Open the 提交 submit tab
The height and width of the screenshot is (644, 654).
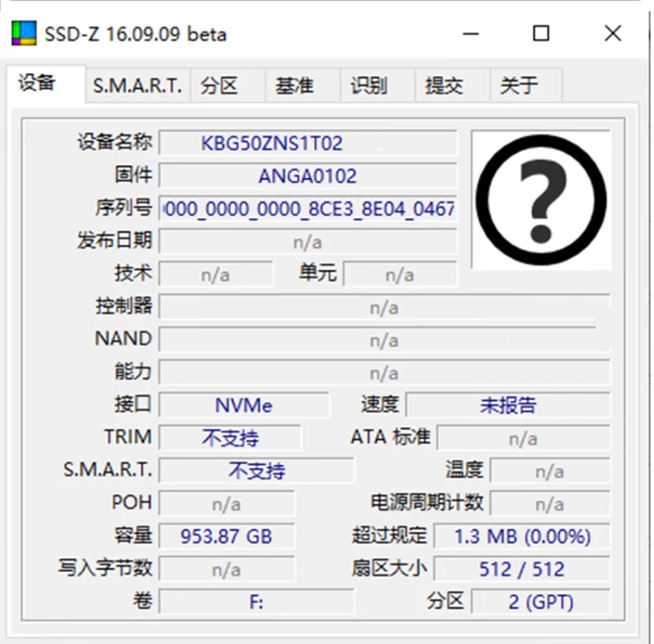pos(443,86)
